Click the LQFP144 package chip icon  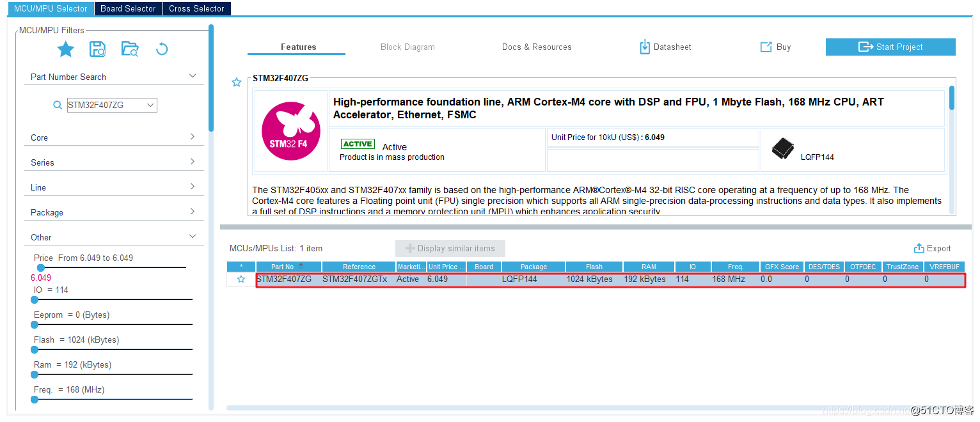point(782,149)
